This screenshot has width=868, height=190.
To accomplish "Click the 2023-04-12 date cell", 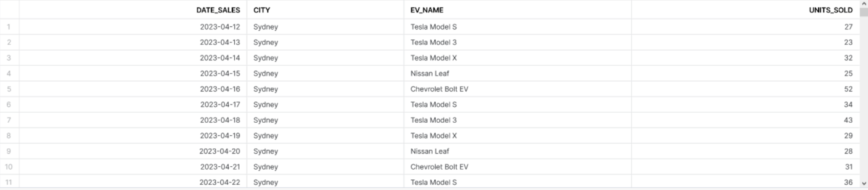I will (133, 27).
